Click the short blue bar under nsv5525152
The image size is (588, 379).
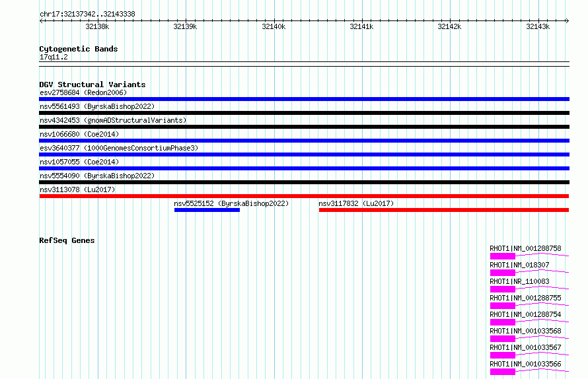(x=207, y=210)
